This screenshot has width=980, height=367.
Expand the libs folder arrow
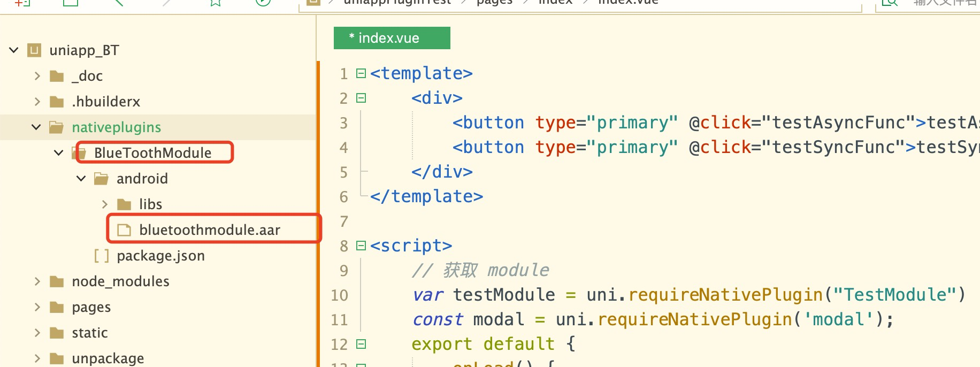(x=105, y=204)
